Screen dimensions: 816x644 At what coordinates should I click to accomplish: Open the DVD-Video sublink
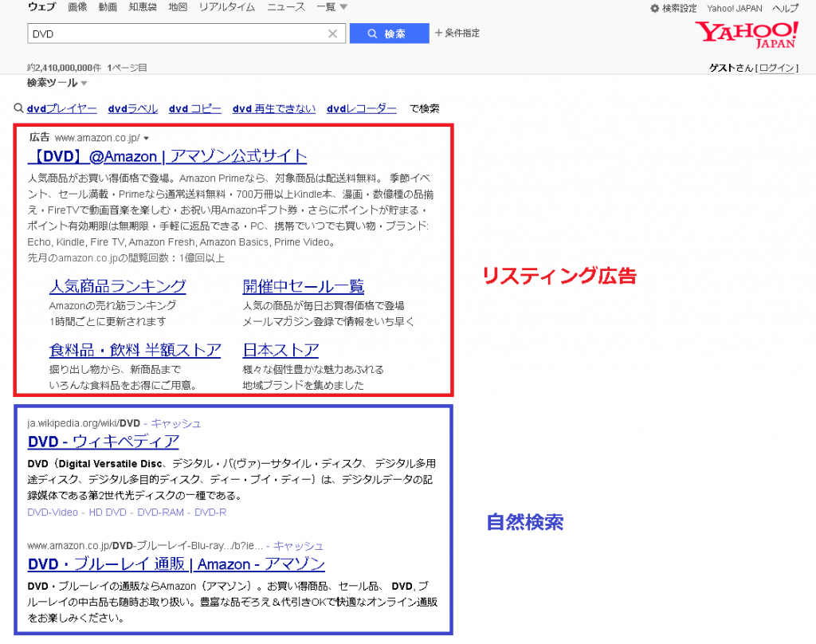[53, 512]
